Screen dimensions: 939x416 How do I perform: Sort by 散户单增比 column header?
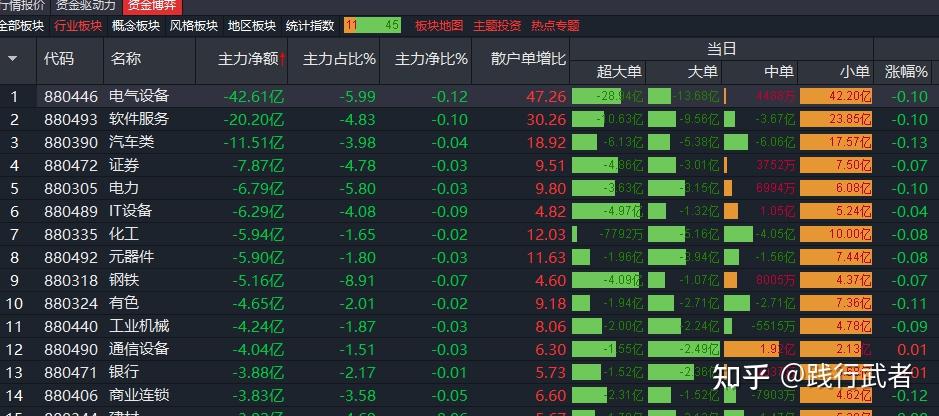click(x=528, y=59)
